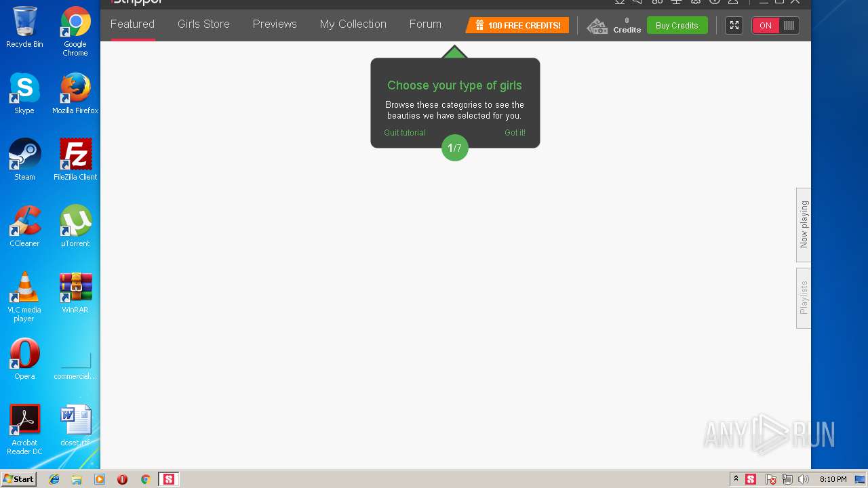Image resolution: width=868 pixels, height=488 pixels.
Task: Click the Opera taskbar icon
Action: [122, 479]
